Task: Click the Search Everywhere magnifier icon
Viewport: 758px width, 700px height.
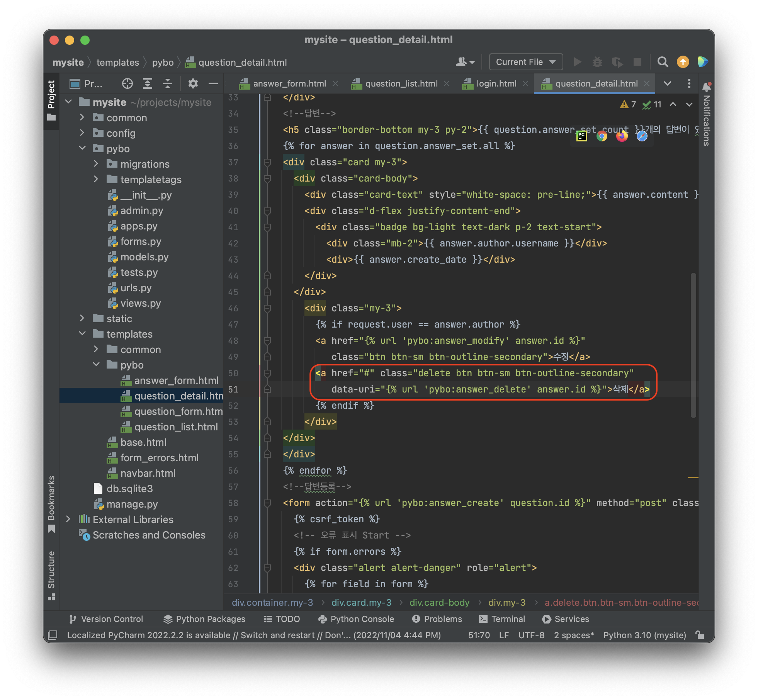Action: (x=663, y=62)
